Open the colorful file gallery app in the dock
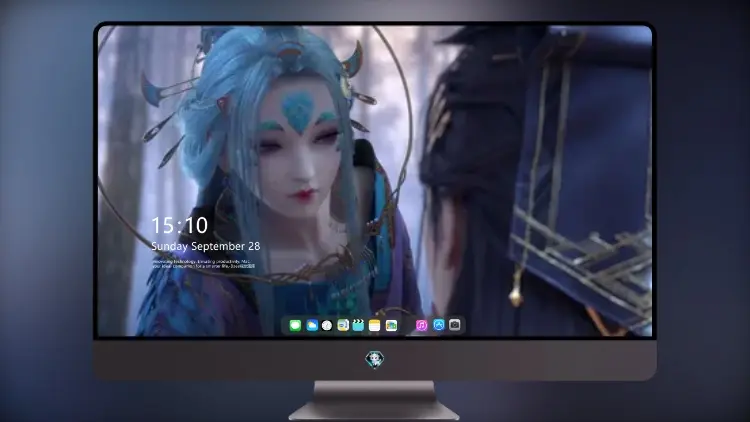This screenshot has height=422, width=750. pos(391,326)
